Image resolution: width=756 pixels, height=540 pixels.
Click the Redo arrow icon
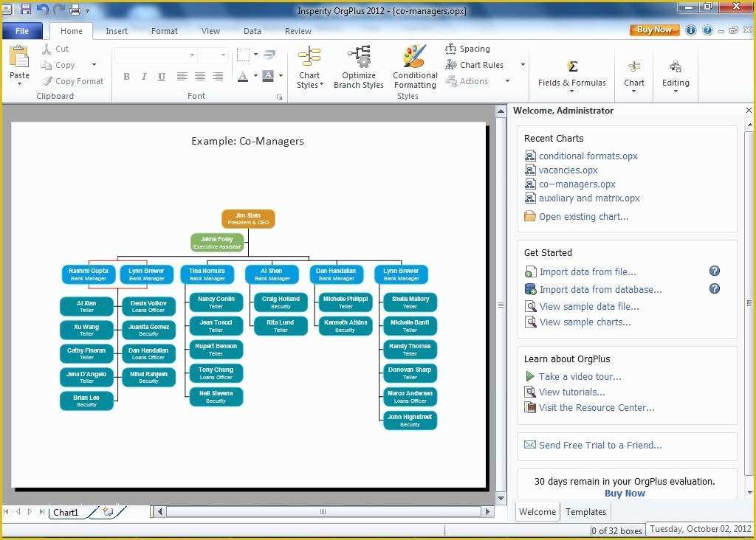pos(59,9)
